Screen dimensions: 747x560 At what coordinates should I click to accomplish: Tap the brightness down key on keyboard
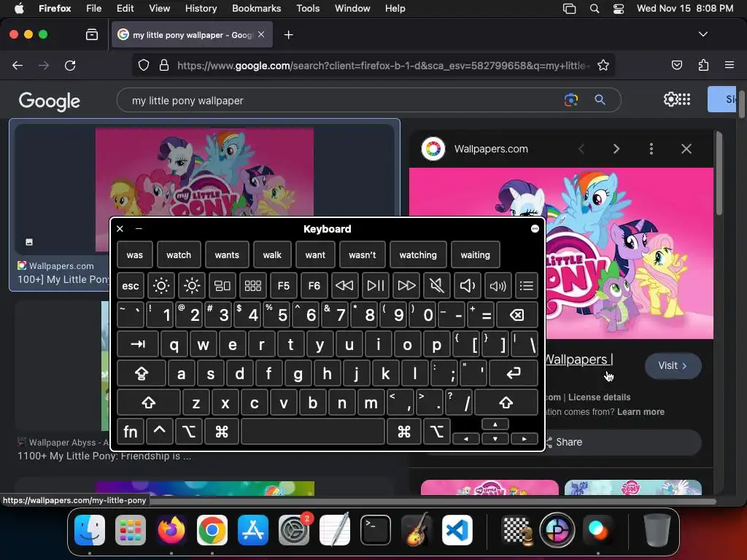point(161,286)
